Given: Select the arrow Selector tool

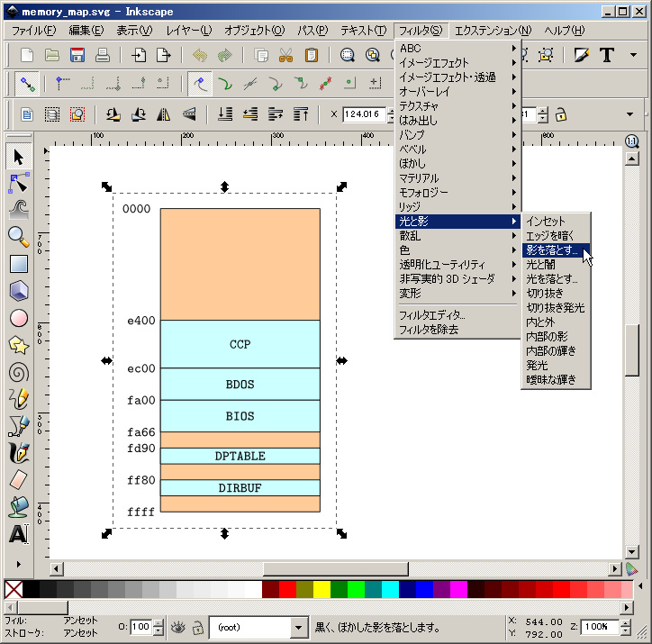Looking at the screenshot, I should 18,157.
